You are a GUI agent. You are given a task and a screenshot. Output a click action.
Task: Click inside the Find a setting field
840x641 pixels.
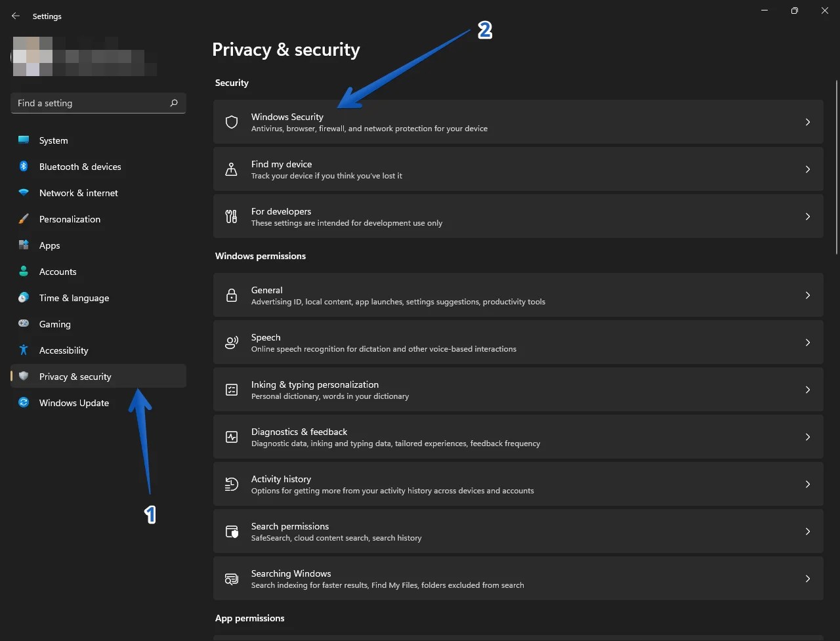[x=79, y=103]
